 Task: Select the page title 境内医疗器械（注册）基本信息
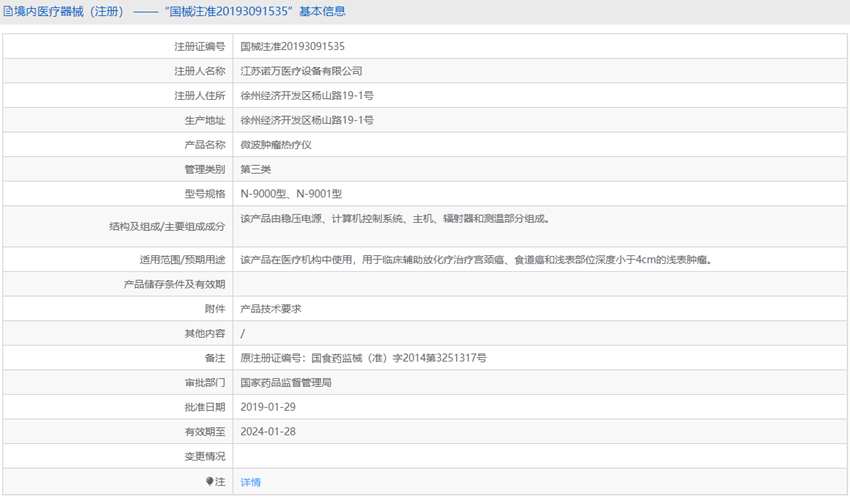click(180, 11)
